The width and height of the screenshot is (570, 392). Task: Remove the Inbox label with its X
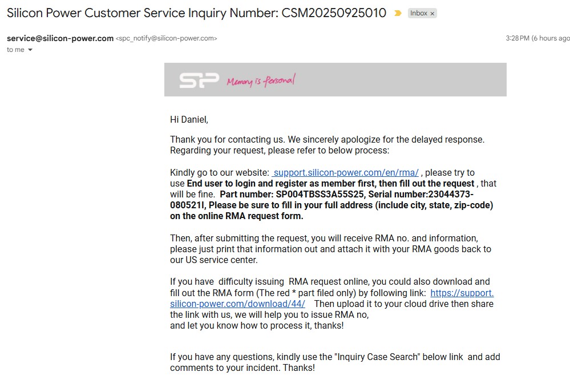pos(432,14)
